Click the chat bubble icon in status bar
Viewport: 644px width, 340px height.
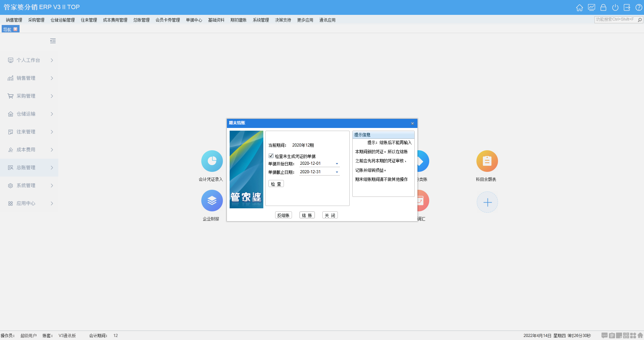[605, 336]
